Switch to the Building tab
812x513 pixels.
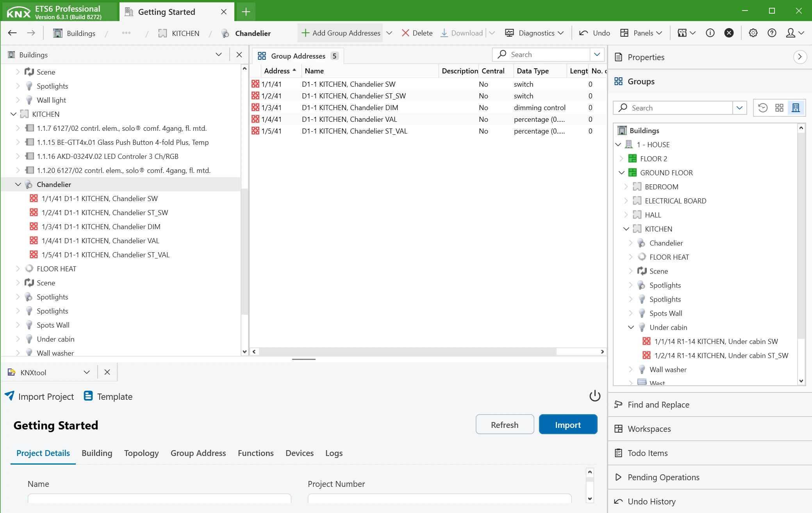point(97,453)
